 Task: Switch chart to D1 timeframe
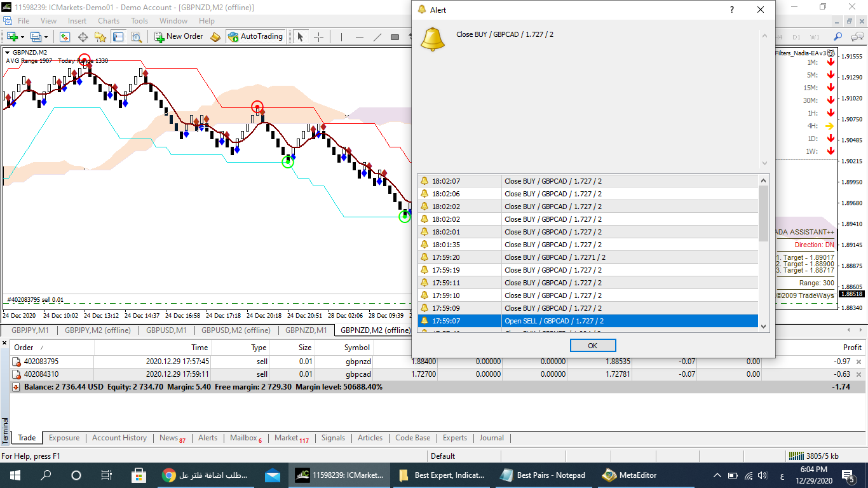click(796, 37)
